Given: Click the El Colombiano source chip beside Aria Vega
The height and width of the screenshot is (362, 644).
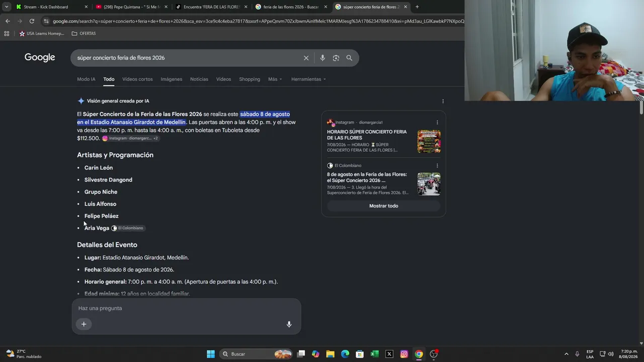Looking at the screenshot, I should (x=127, y=228).
